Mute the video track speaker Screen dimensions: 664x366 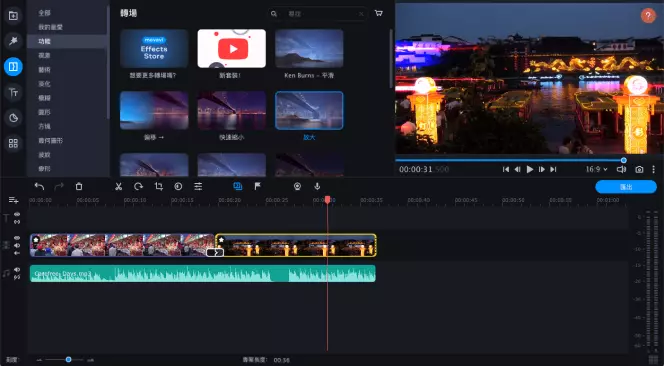[x=17, y=245]
